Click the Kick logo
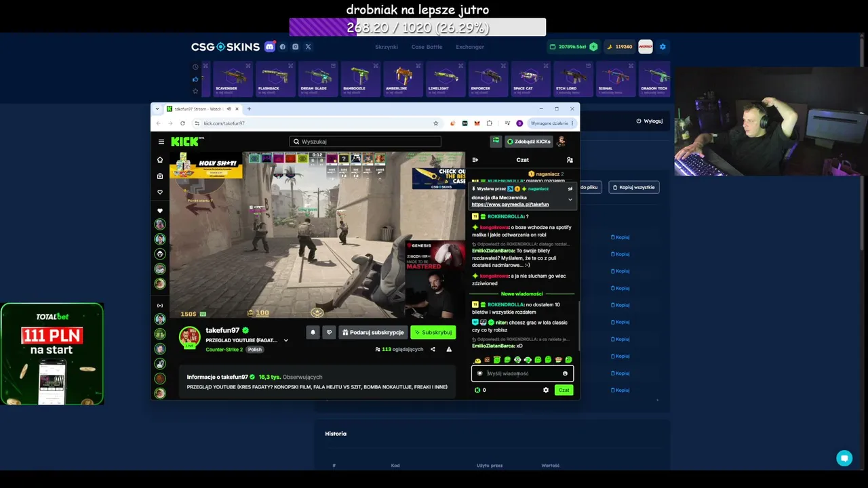The width and height of the screenshot is (868, 488). (x=185, y=142)
